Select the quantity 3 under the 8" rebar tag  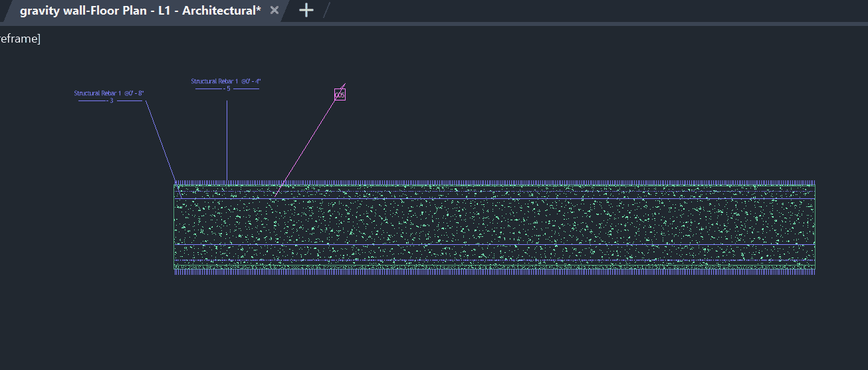(x=111, y=101)
